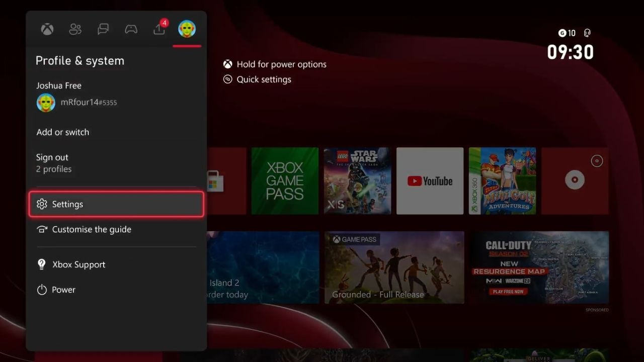Viewport: 644px width, 362px height.
Task: Open the Xbox Game Pass tile
Action: [x=285, y=180]
